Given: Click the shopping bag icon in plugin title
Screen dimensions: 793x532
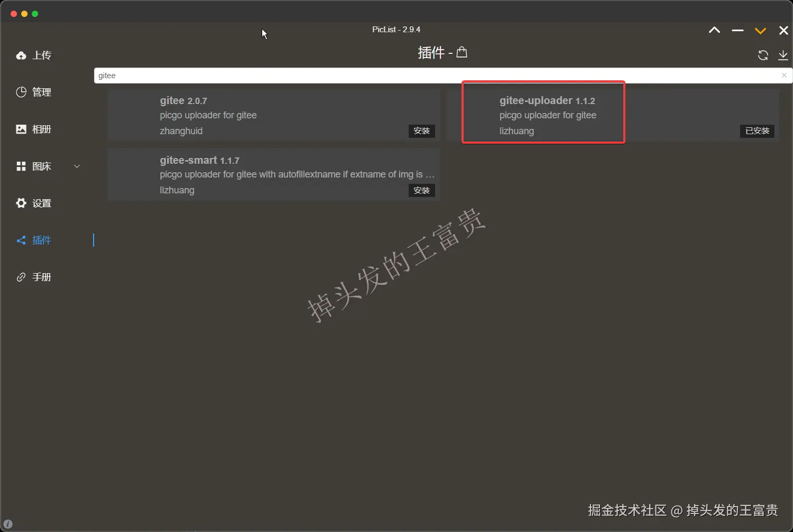Looking at the screenshot, I should click(462, 52).
